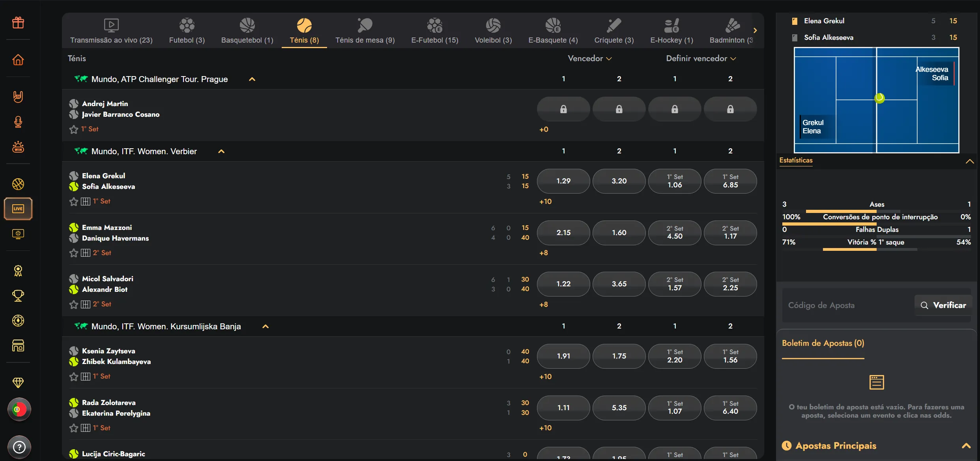This screenshot has width=980, height=461.
Task: Click the trophy icon in sidebar
Action: coord(18,296)
